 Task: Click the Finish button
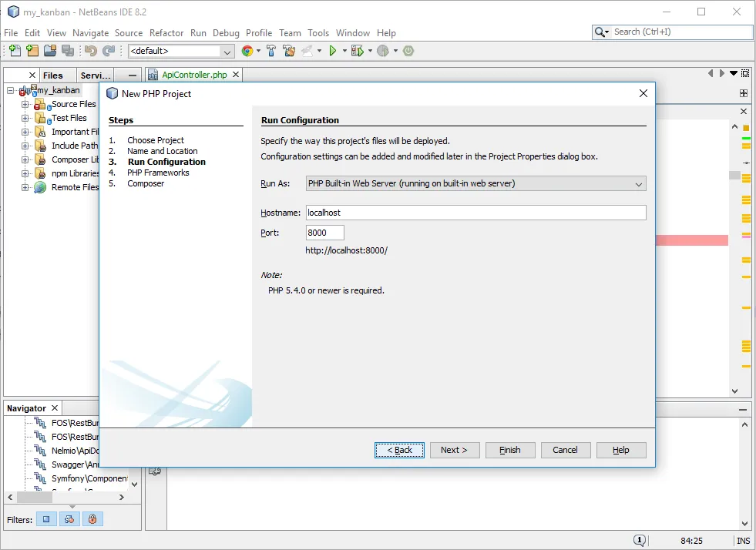[x=510, y=450]
